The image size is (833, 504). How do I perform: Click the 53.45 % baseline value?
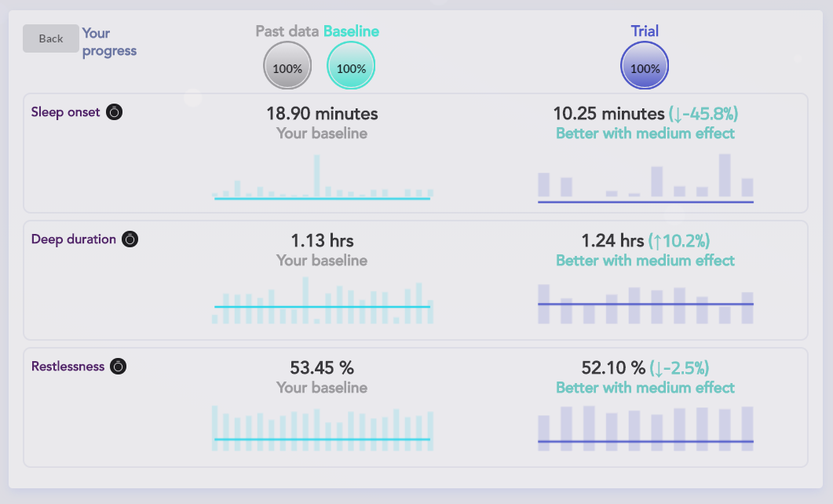pyautogui.click(x=322, y=367)
